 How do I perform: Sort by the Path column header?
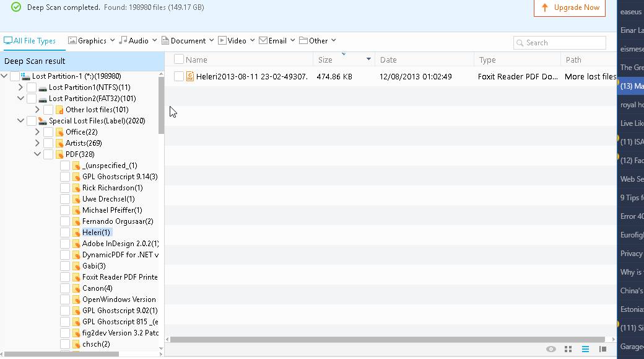coord(573,60)
